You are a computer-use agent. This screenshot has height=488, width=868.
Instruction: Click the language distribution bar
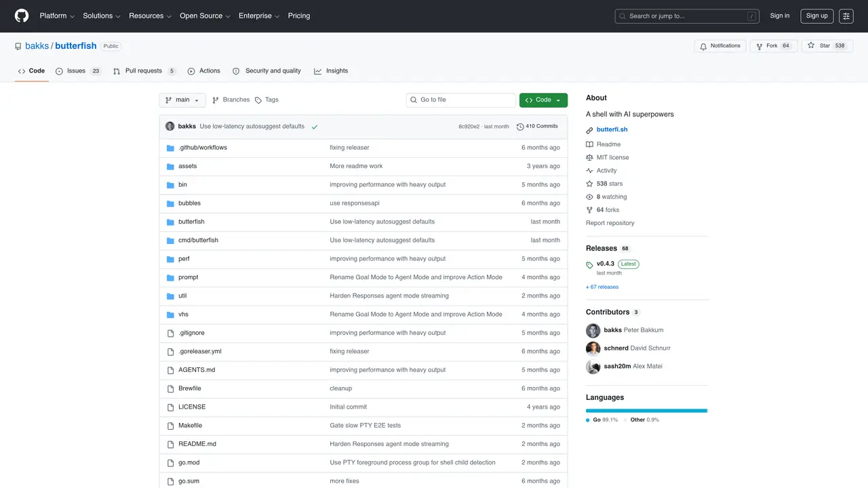click(646, 411)
